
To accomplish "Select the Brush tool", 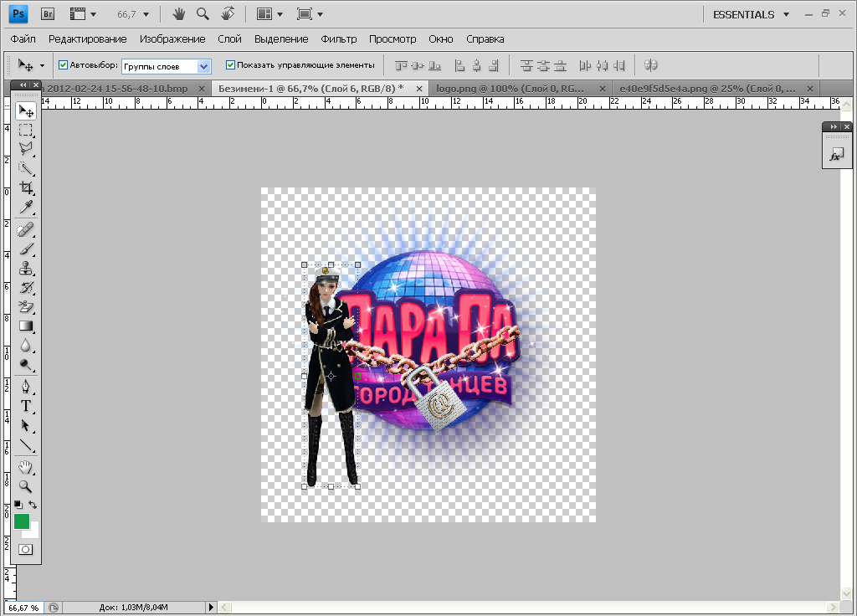I will pos(26,249).
